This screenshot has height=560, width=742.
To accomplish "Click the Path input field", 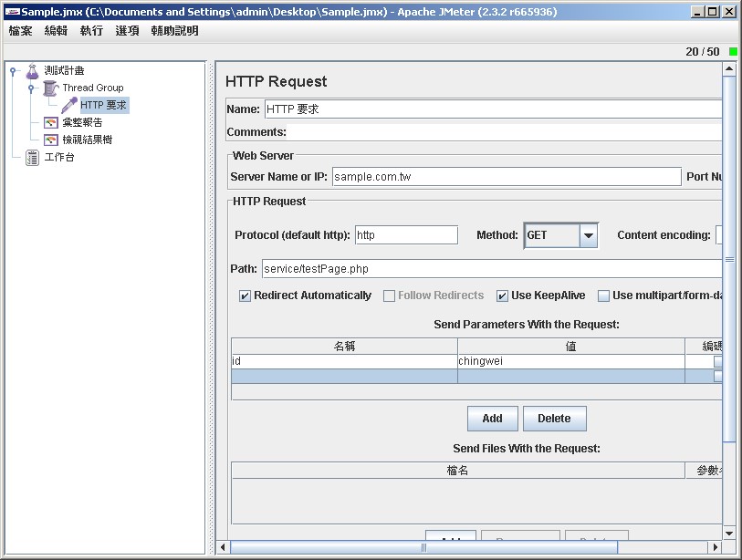I will [x=492, y=269].
